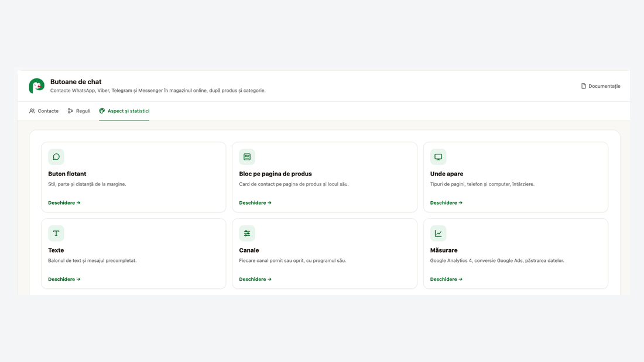The image size is (644, 362).
Task: Click the Buton flotant card title
Action: coord(67,174)
